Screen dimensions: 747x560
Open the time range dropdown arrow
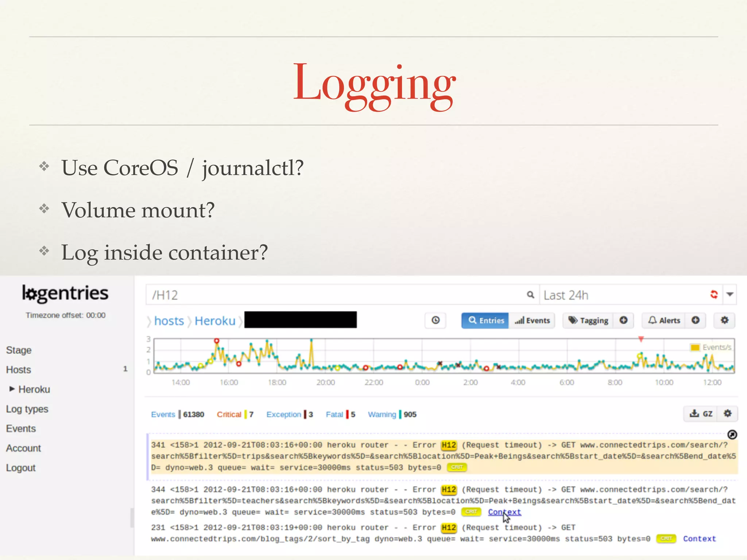(x=730, y=294)
